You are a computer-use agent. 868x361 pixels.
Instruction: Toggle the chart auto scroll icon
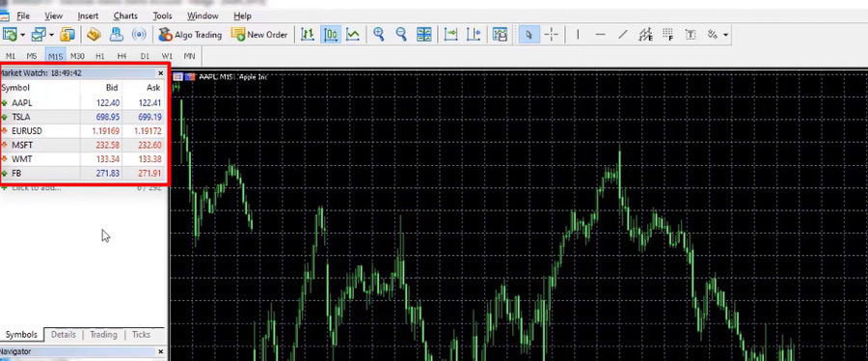(451, 35)
